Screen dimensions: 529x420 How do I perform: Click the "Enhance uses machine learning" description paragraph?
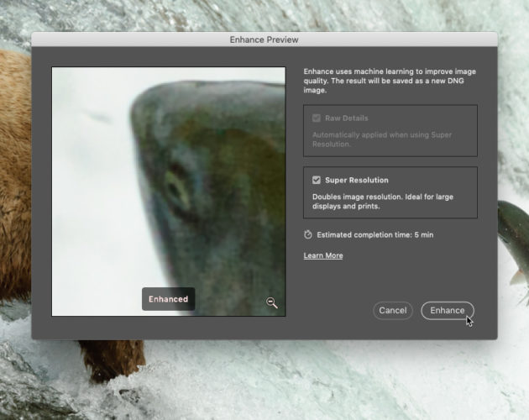pos(390,81)
